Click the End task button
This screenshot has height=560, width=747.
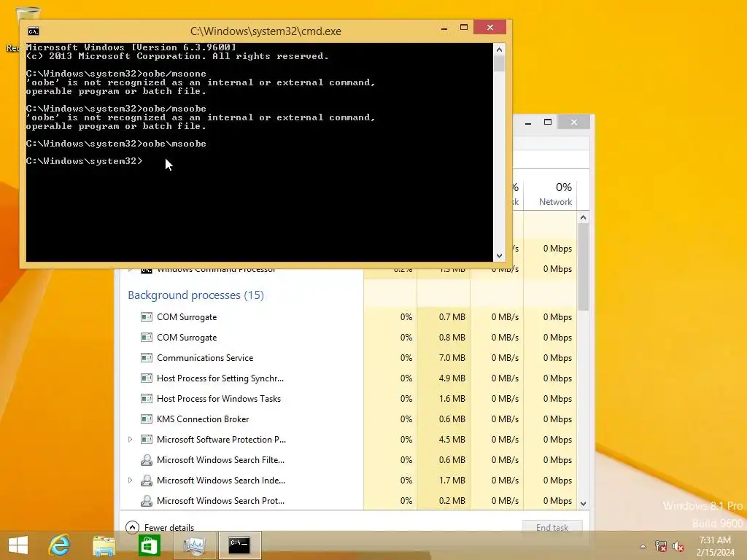pyautogui.click(x=552, y=527)
